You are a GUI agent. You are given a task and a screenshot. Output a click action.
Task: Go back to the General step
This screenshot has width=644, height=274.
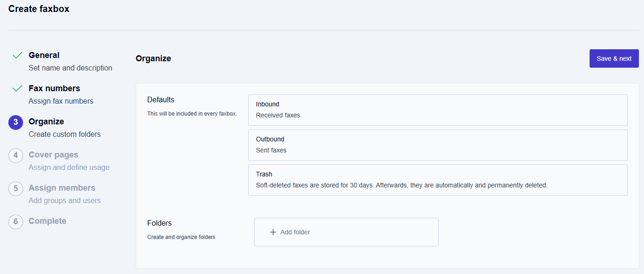(44, 55)
